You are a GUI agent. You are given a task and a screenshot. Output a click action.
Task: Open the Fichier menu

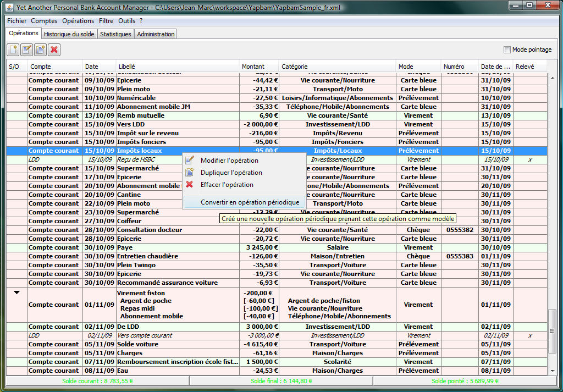pyautogui.click(x=16, y=21)
